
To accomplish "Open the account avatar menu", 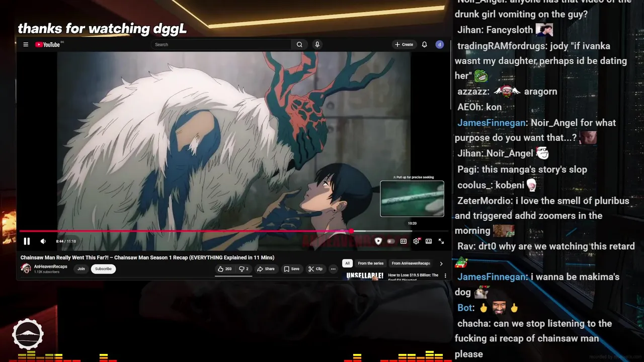I will tap(440, 45).
